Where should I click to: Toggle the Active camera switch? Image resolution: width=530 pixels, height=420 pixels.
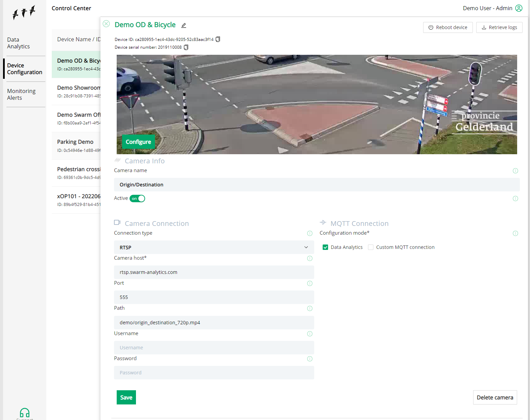[x=137, y=199]
